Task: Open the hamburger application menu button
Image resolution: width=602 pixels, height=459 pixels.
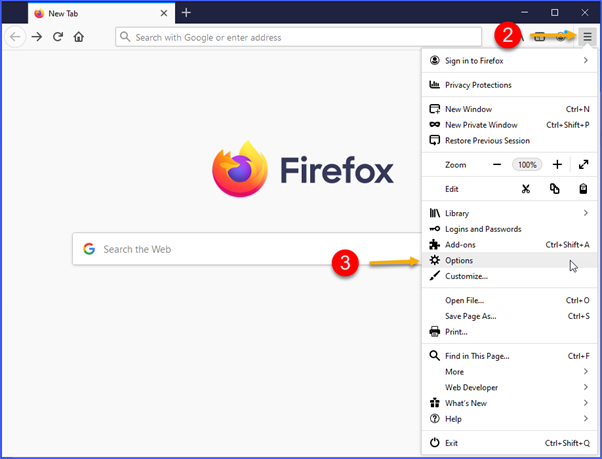Action: [587, 37]
